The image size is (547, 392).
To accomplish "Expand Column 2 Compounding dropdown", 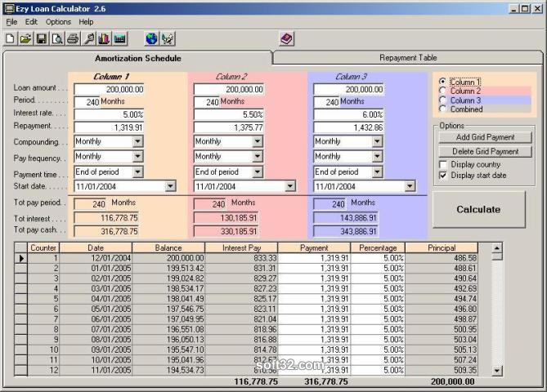I will coord(258,141).
